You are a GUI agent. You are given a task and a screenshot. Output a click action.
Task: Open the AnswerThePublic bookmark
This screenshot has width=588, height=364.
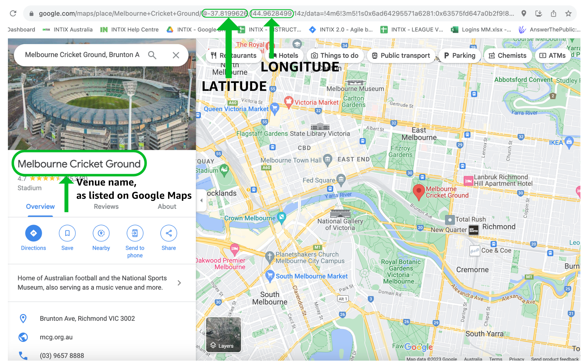(x=550, y=30)
